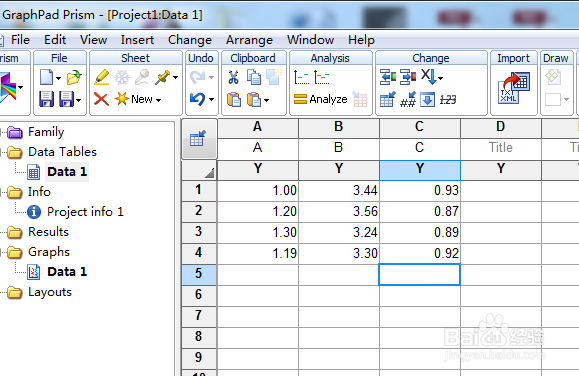Click the Cut scissors icon
The image size is (579, 376).
tap(233, 78)
